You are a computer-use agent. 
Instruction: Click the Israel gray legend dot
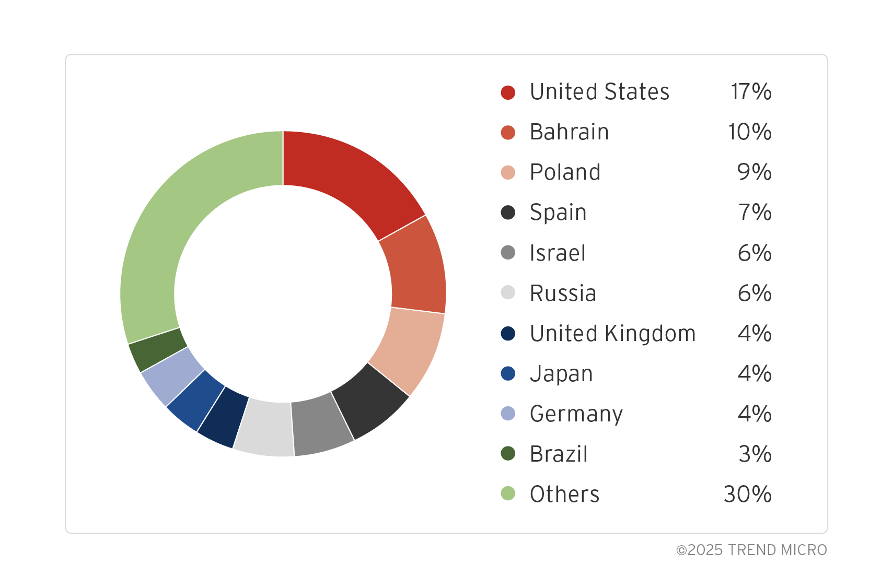click(508, 253)
